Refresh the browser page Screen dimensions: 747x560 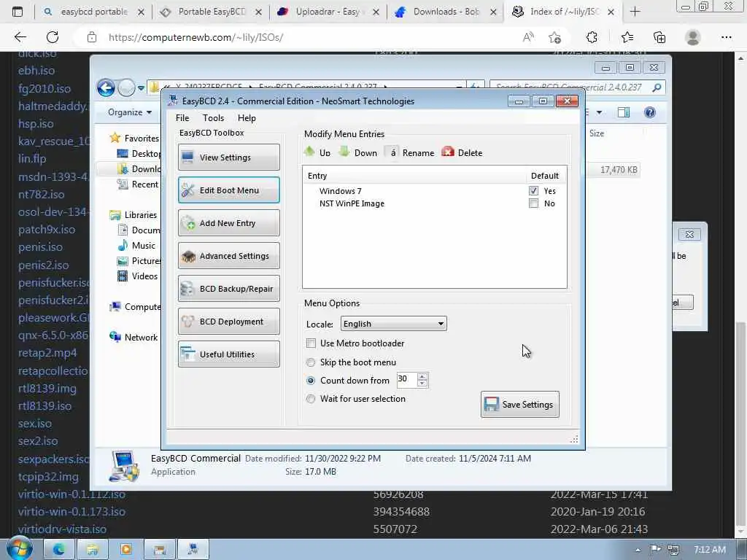[x=53, y=37]
